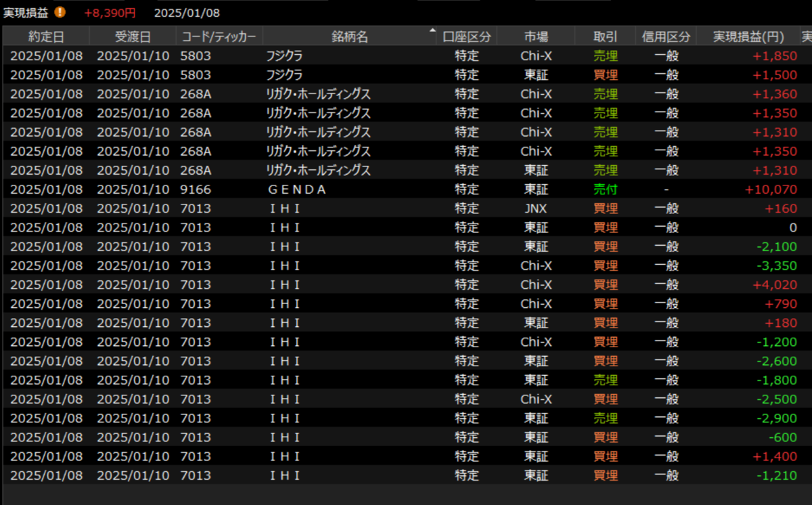Click the 売付 transaction cell
The height and width of the screenshot is (505, 812).
(606, 189)
